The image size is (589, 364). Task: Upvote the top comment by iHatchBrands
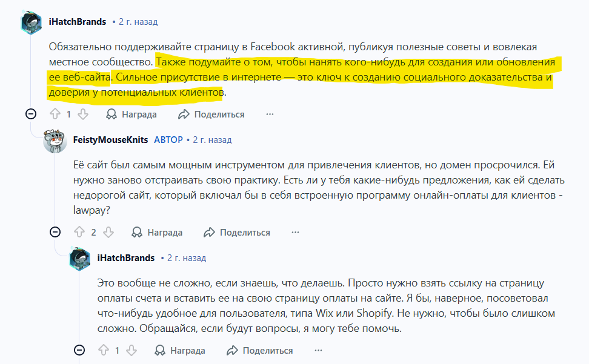55,114
